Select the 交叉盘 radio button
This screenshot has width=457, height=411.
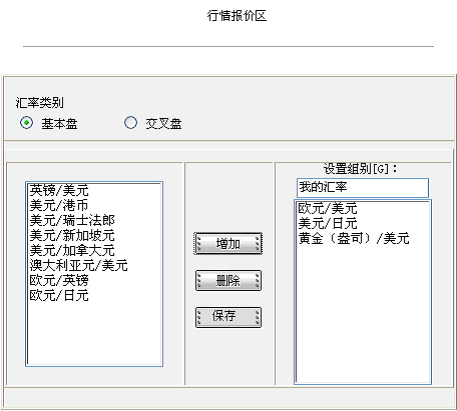coord(130,123)
